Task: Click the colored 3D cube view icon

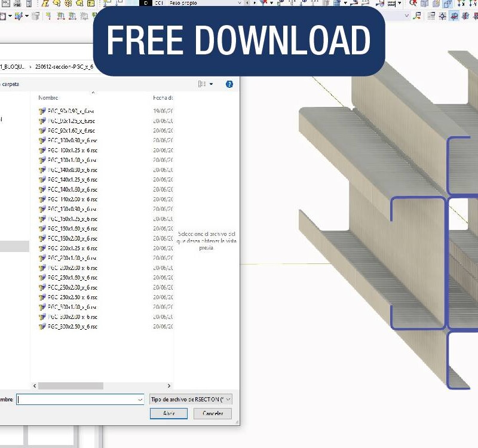Action: click(x=19, y=16)
